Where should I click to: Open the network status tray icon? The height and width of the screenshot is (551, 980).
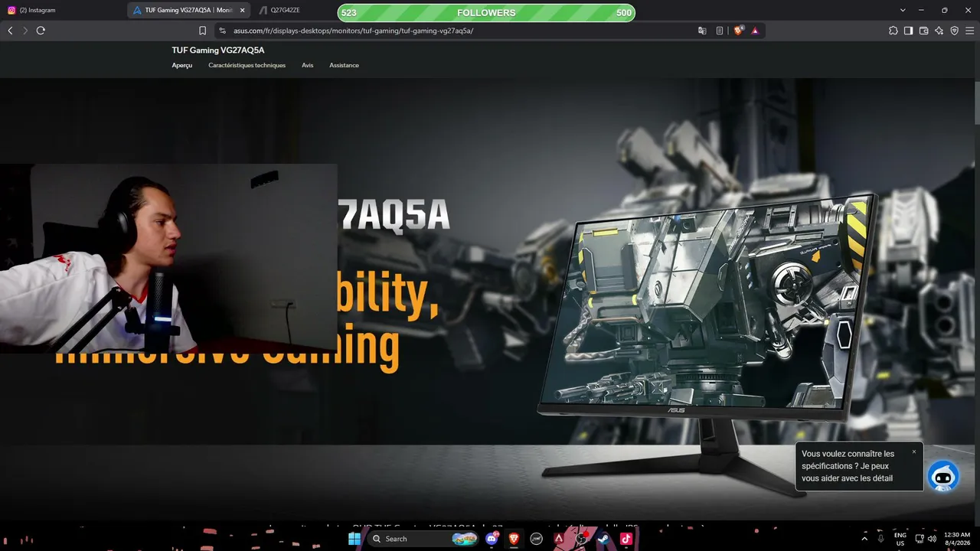coord(918,539)
